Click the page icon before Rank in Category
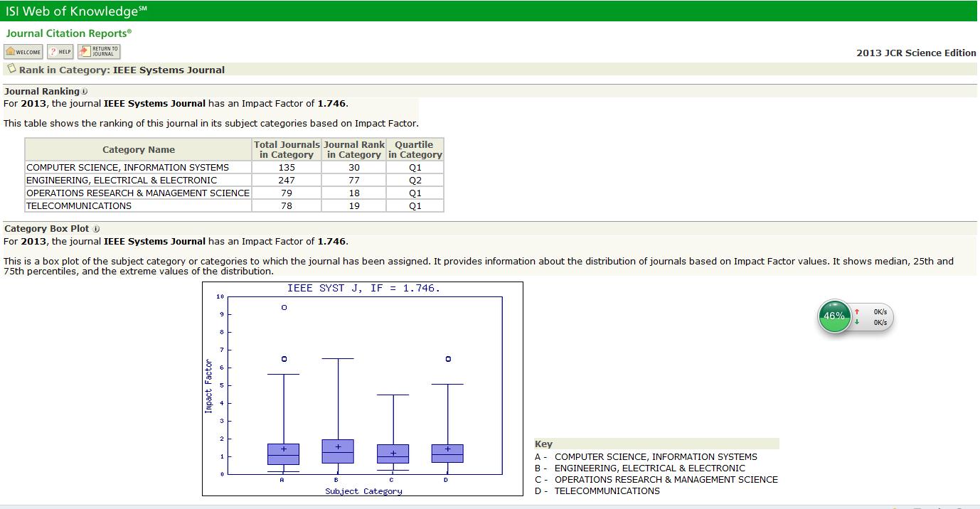Screen dimensions: 980x509 click(11, 69)
